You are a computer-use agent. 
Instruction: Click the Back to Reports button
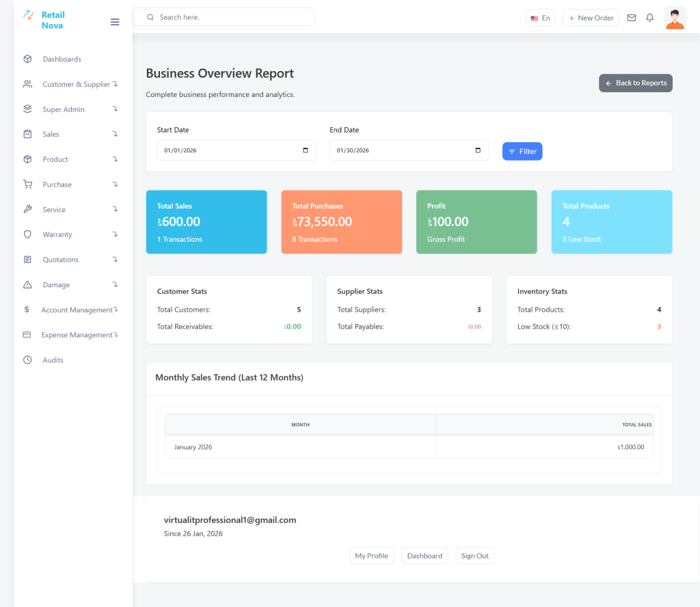pos(635,83)
